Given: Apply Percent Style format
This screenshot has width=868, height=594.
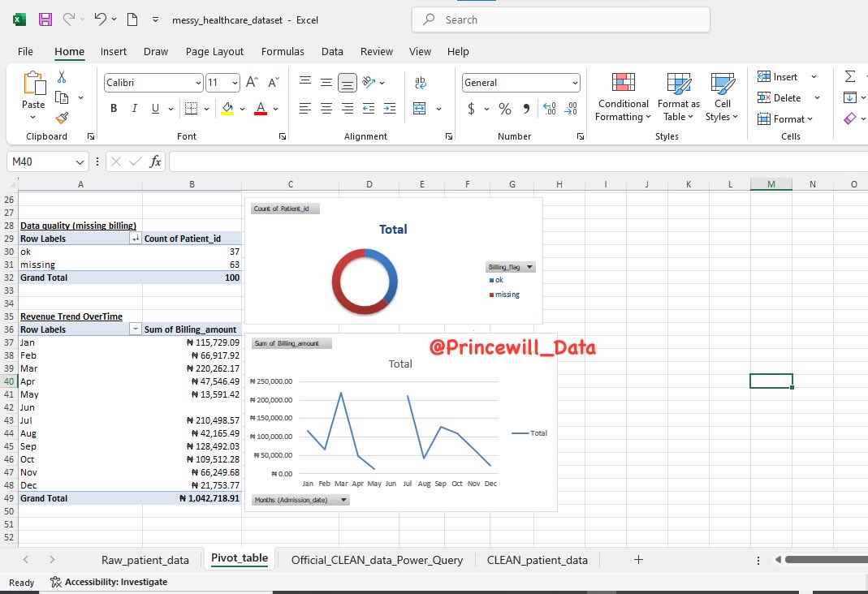Looking at the screenshot, I should pyautogui.click(x=505, y=109).
